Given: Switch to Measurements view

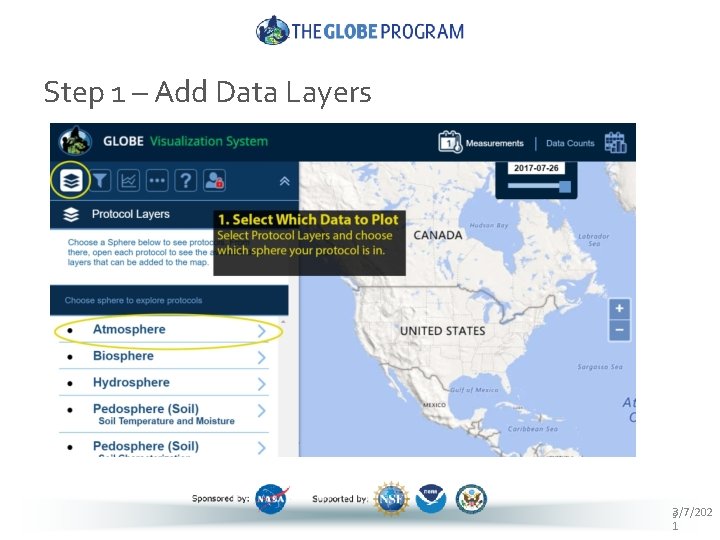Looking at the screenshot, I should (x=495, y=143).
